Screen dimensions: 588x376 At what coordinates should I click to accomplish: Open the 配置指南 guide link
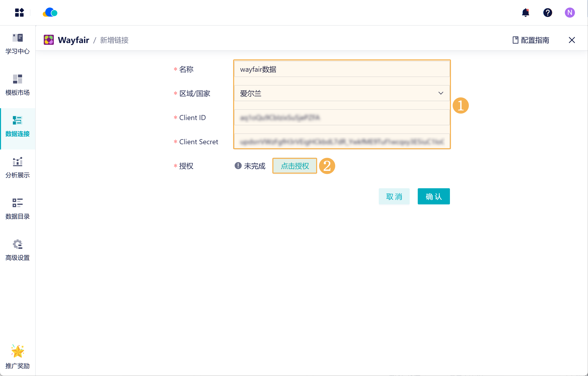click(x=531, y=40)
